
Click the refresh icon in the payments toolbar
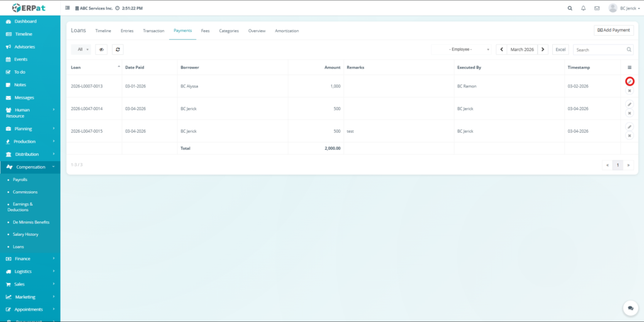(118, 49)
